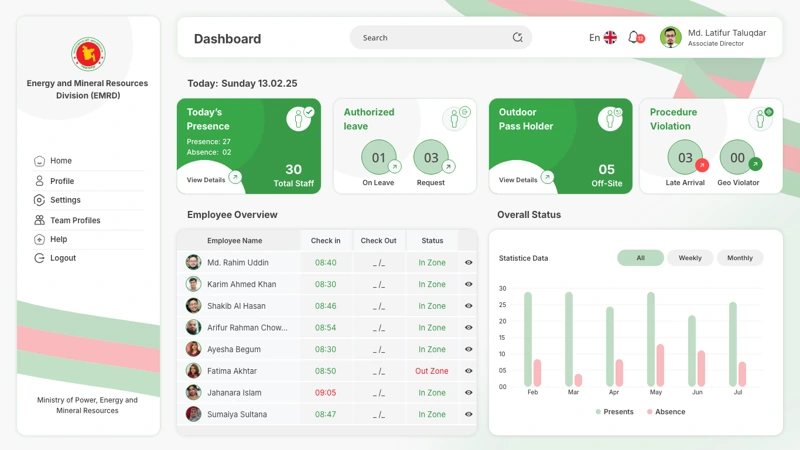Click the green arrow badge on Geo Violator
The image size is (800, 450).
[755, 164]
